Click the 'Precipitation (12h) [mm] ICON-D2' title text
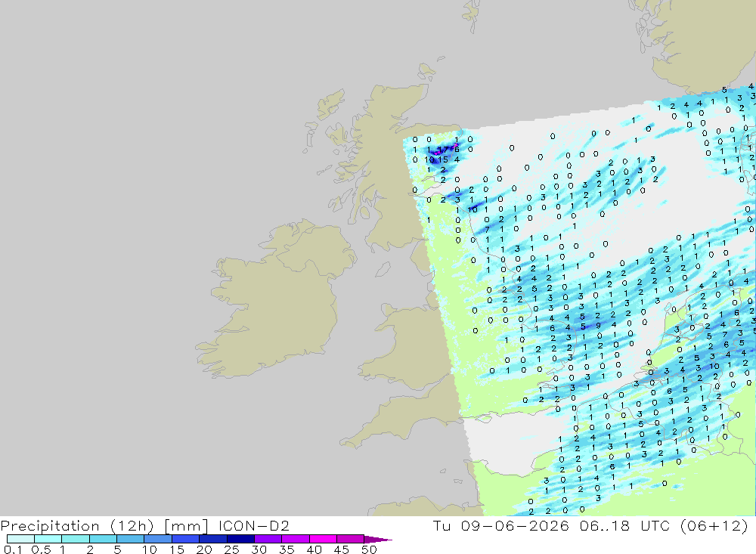Viewport: 756px width, 554px height. 144,525
